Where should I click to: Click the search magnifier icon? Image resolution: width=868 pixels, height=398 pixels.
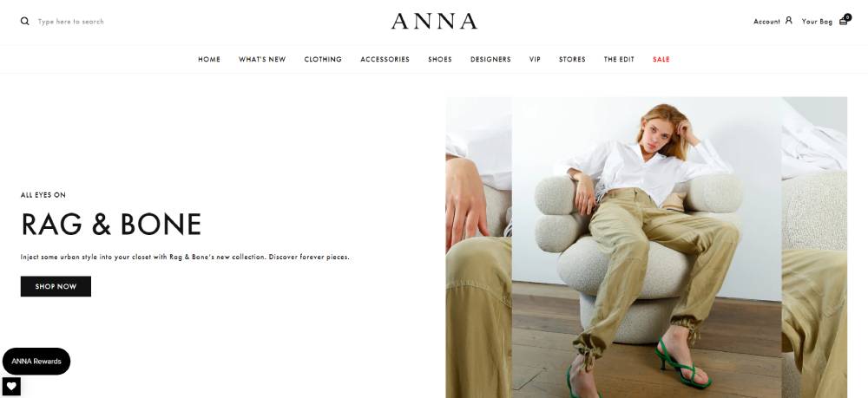coord(25,22)
